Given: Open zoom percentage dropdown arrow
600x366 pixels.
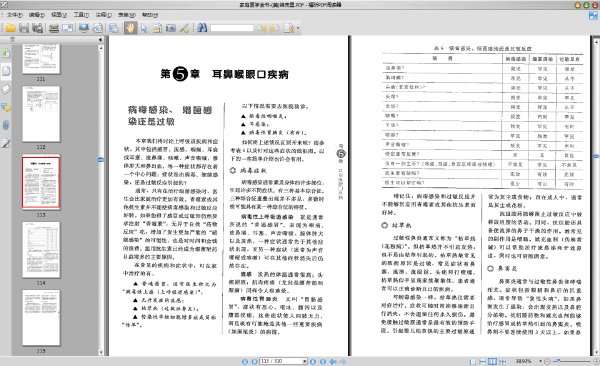Looking at the screenshot, I should pyautogui.click(x=540, y=361).
